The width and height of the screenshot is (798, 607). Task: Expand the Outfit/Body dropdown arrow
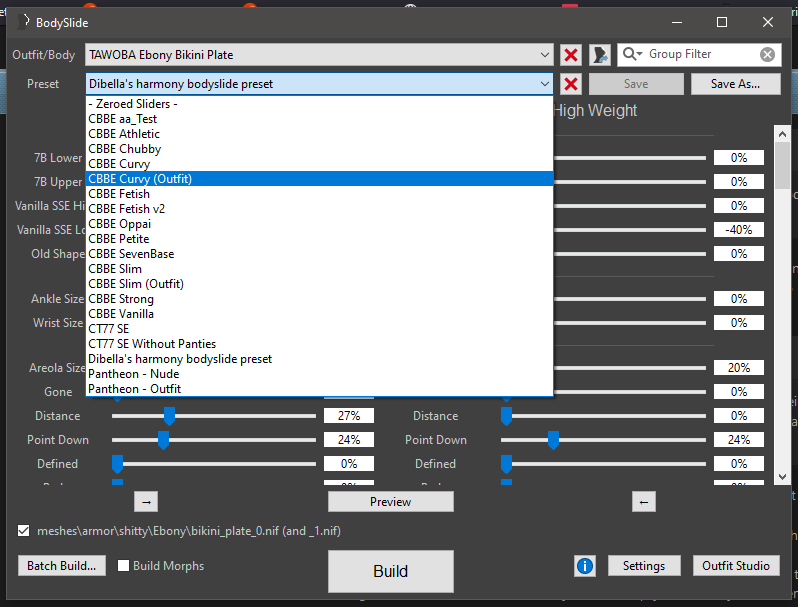tap(544, 55)
